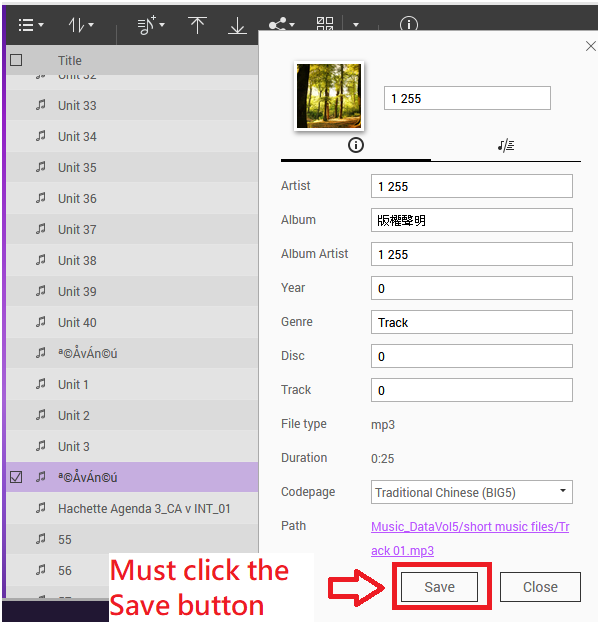The width and height of the screenshot is (600, 624).
Task: Click the music note icon beside Hachette Agenda
Action: coord(41,508)
